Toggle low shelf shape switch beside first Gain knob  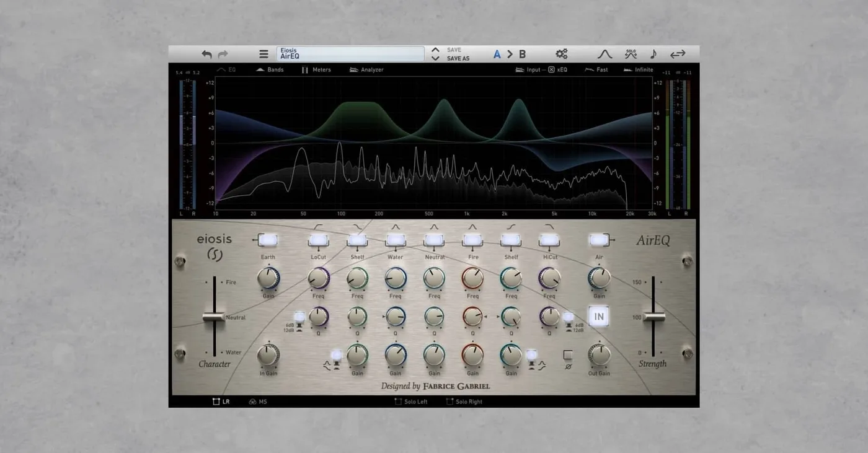(337, 355)
